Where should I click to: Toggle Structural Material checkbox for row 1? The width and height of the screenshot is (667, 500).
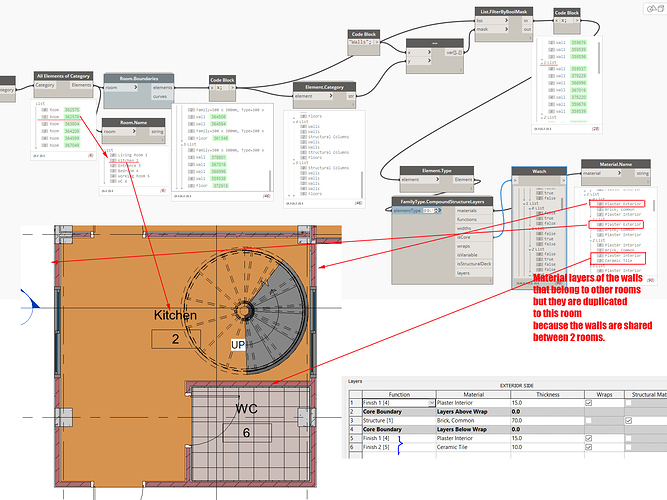point(628,403)
